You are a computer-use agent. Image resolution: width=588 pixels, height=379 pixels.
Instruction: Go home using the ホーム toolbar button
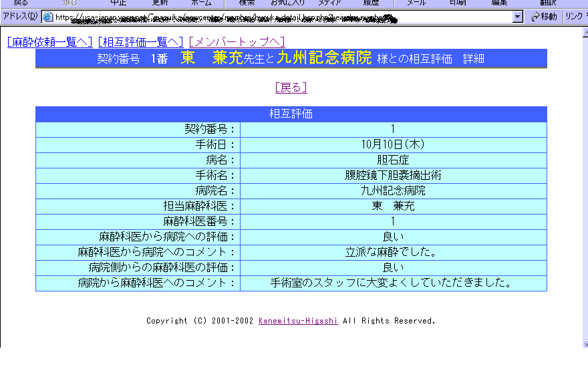(x=201, y=3)
